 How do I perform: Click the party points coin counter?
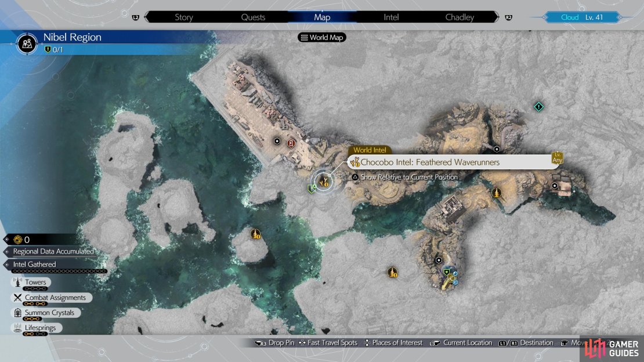21,240
